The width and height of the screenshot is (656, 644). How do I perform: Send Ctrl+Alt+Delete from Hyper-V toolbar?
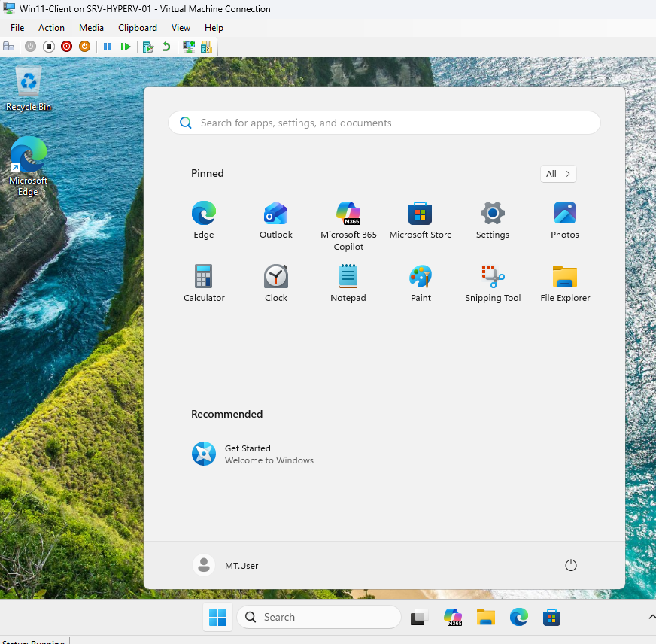[x=8, y=47]
